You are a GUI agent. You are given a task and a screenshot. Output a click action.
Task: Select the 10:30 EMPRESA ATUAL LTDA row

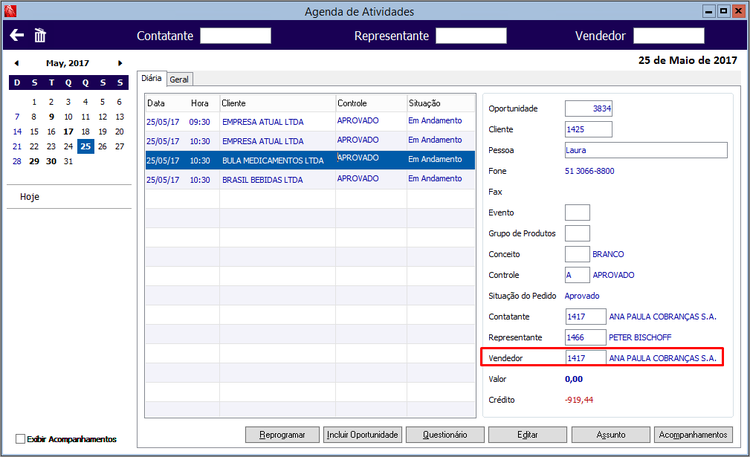pos(310,141)
